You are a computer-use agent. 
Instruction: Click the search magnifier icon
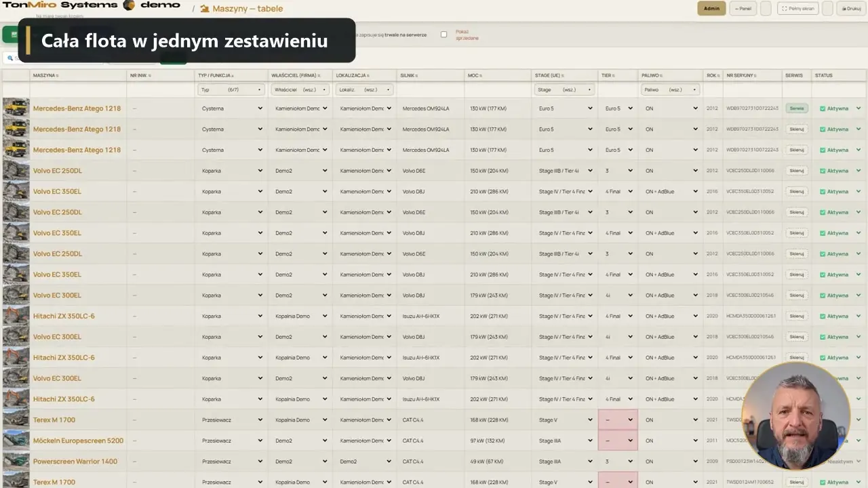pyautogui.click(x=9, y=58)
